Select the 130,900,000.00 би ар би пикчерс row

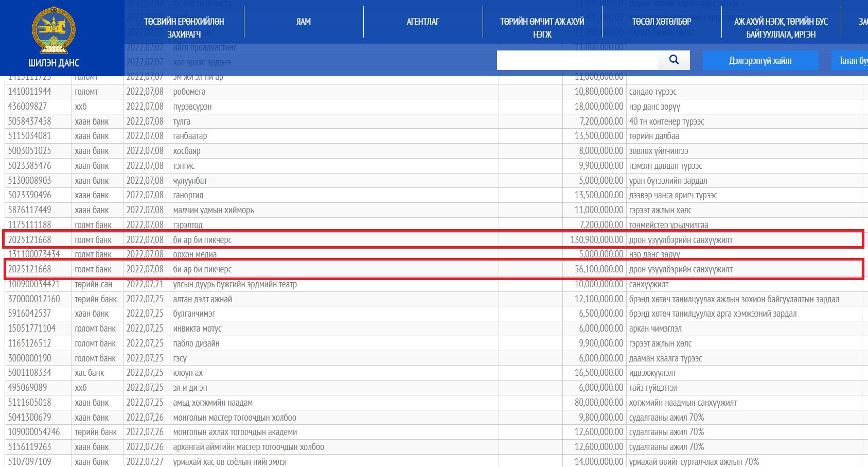coord(434,239)
